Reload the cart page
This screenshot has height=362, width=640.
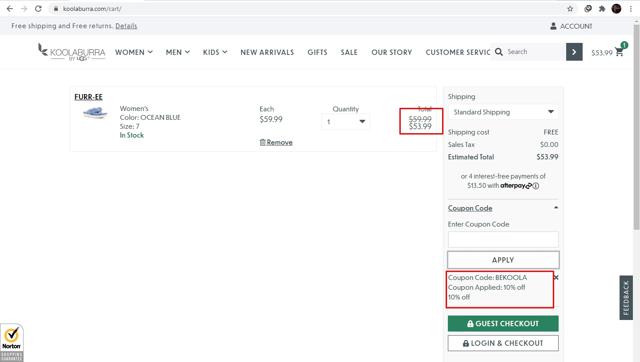pyautogui.click(x=38, y=9)
